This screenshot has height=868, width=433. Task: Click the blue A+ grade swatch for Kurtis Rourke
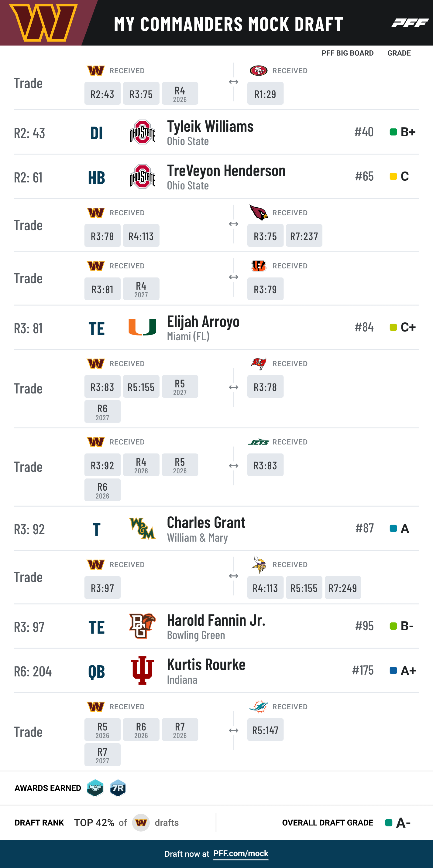click(393, 671)
